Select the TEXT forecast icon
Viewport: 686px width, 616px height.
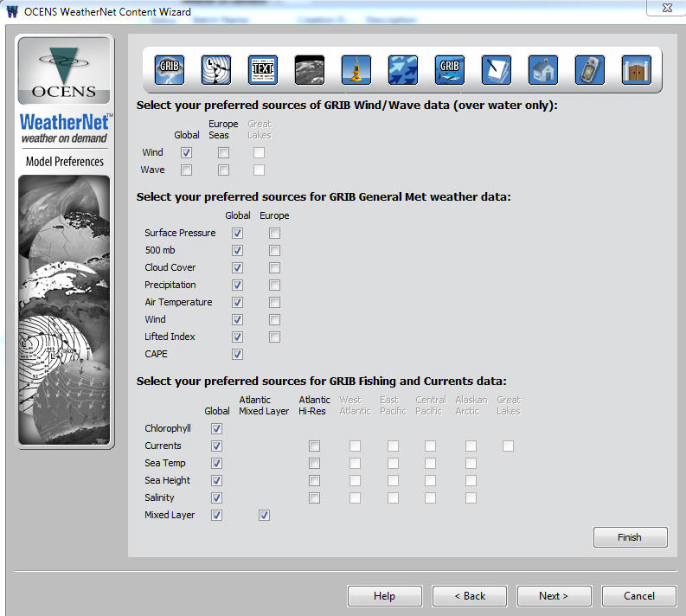[263, 69]
